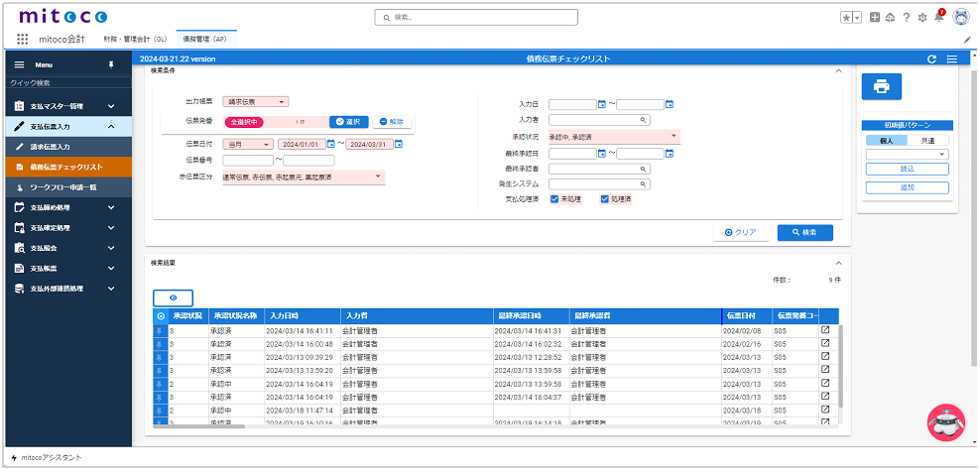This screenshot has height=472, width=980.
Task: Open the 承認状況 dropdown
Action: 614,137
